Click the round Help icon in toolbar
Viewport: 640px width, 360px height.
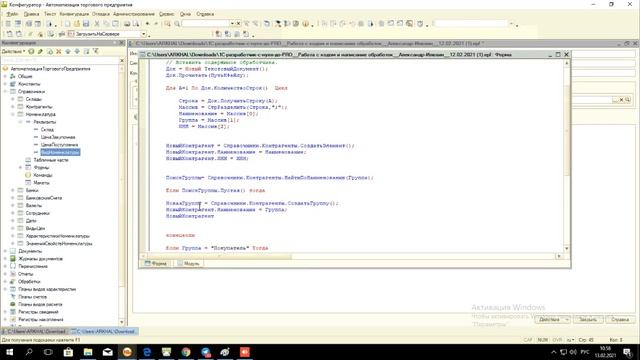point(305,24)
